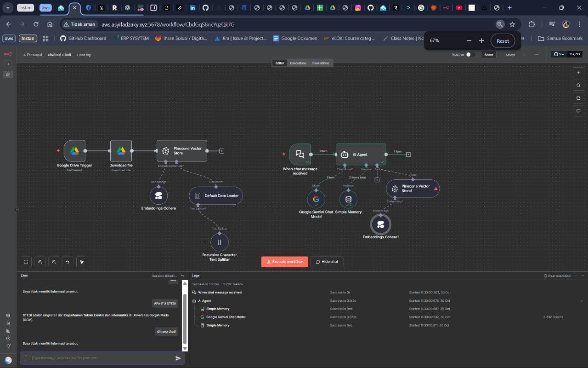Viewport: 588px width, 368px height.
Task: Open the Simple Memory node
Action: [348, 199]
